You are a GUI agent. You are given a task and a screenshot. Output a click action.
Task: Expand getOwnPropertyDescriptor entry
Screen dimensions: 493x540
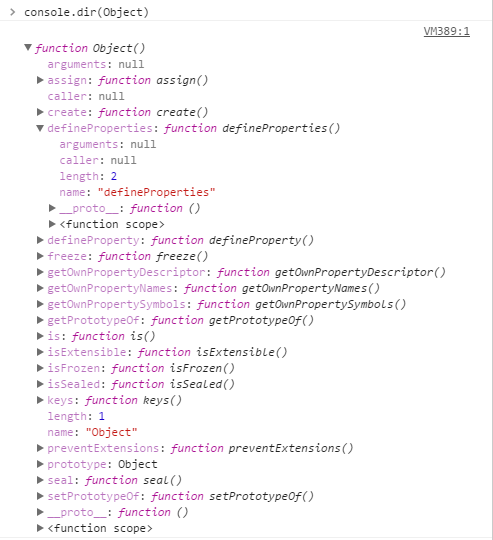[x=40, y=272]
